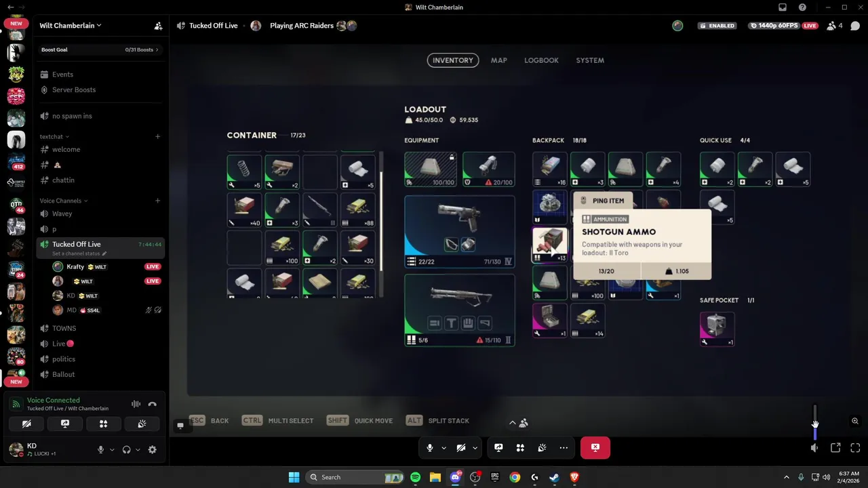The image size is (868, 488).
Task: Open Wilt Chamberlain server name dropdown
Action: tap(71, 26)
